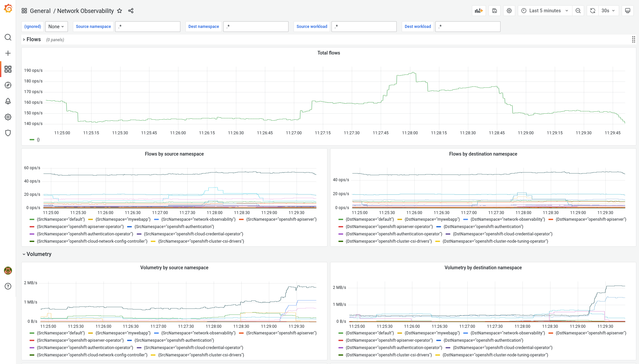This screenshot has height=364, width=639.
Task: Click the Source namespace input field
Action: coord(147,27)
